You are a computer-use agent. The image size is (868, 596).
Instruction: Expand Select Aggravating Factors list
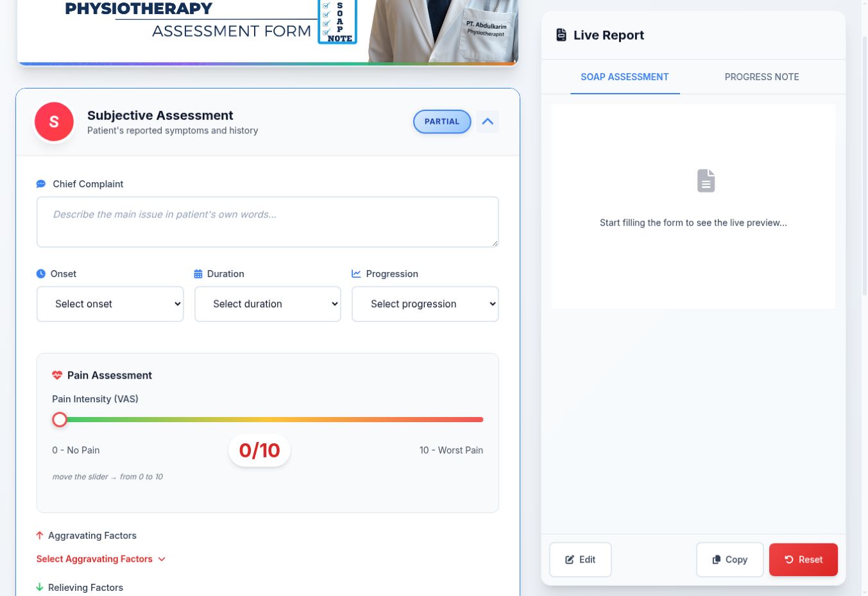[101, 559]
